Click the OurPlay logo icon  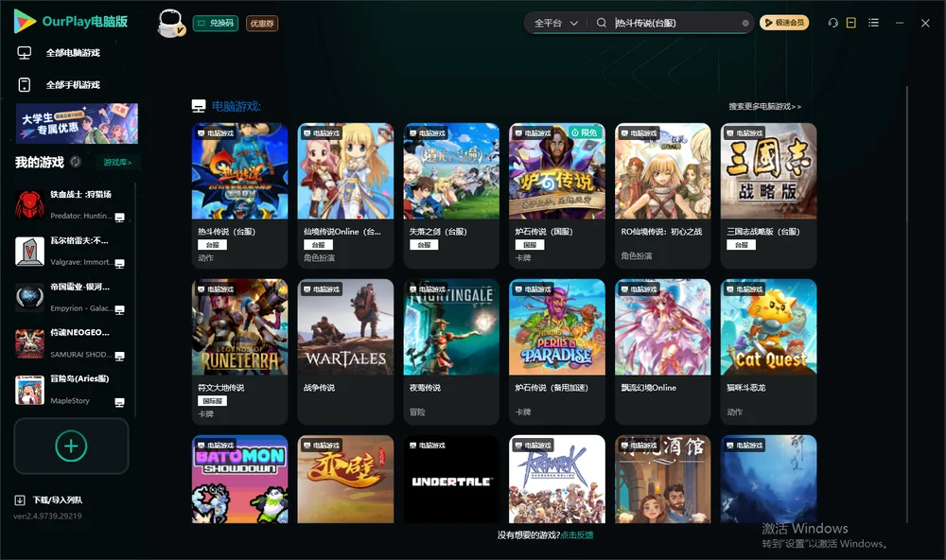click(x=25, y=22)
